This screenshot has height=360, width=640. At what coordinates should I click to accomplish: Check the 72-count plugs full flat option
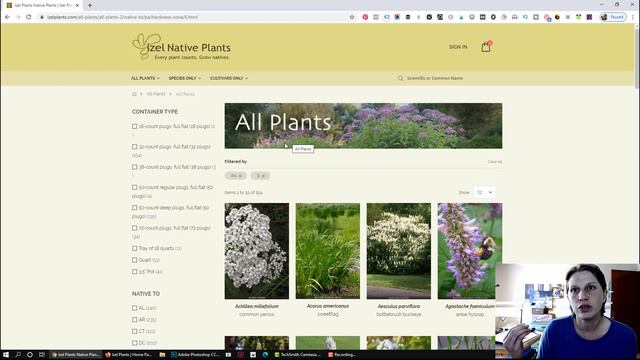point(134,228)
